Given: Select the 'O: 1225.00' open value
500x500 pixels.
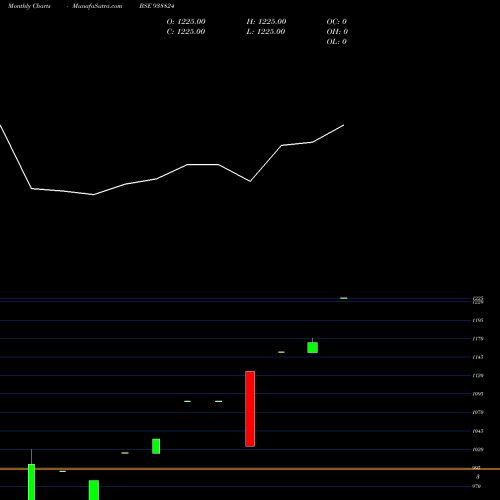Looking at the screenshot, I should 186,22.
